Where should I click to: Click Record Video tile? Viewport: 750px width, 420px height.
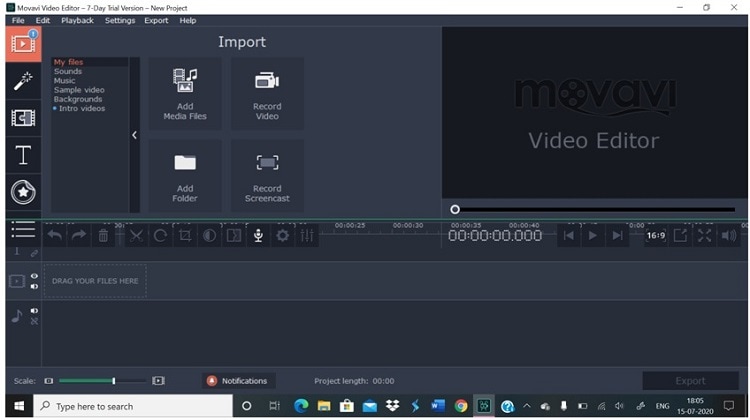tap(267, 94)
